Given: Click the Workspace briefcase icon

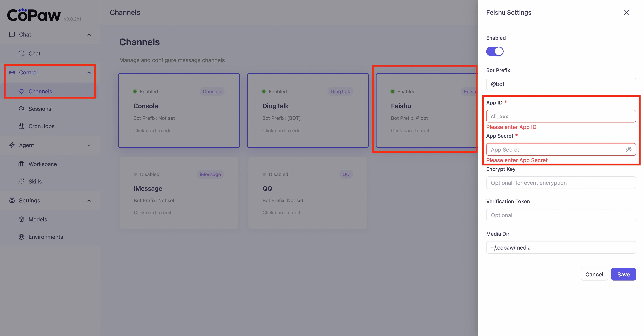Looking at the screenshot, I should click(21, 164).
